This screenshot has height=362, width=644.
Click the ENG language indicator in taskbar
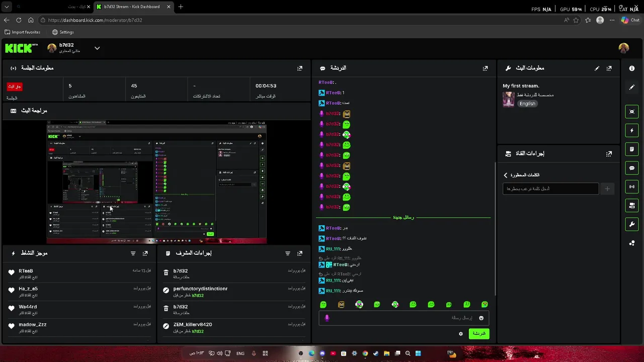[240, 353]
